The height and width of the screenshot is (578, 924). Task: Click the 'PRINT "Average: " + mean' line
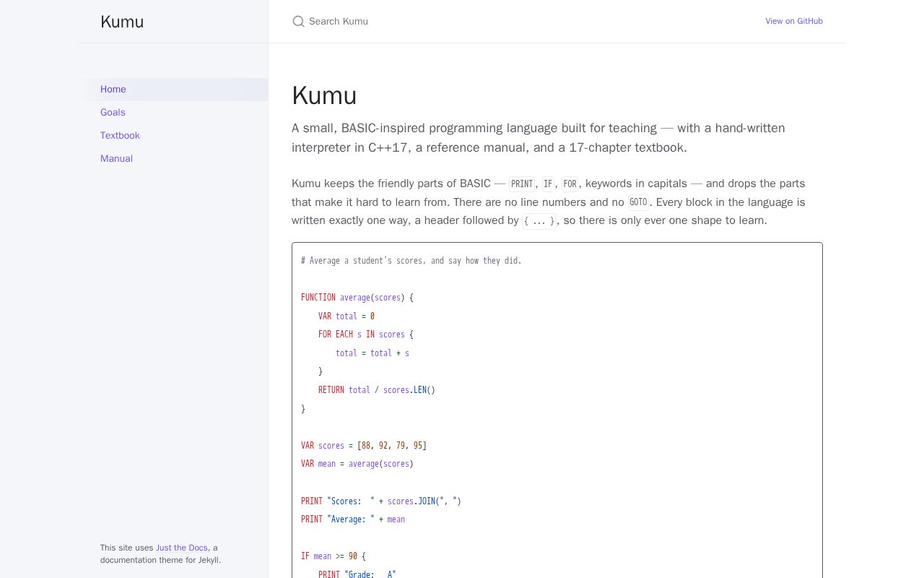point(353,519)
